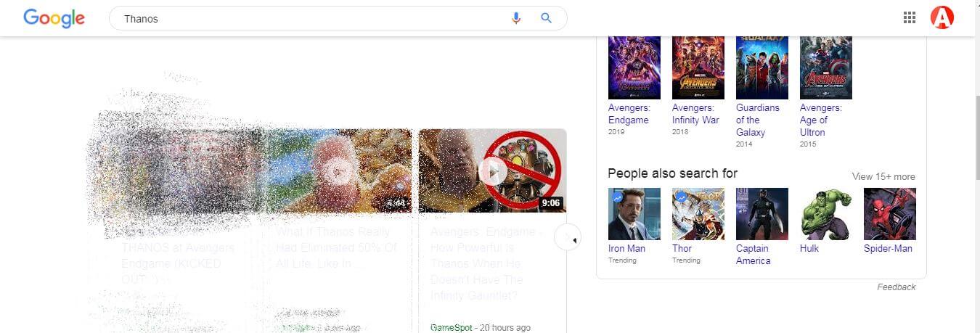Select the Iron Man thumbnail
Screen dimensions: 980x333
click(634, 214)
